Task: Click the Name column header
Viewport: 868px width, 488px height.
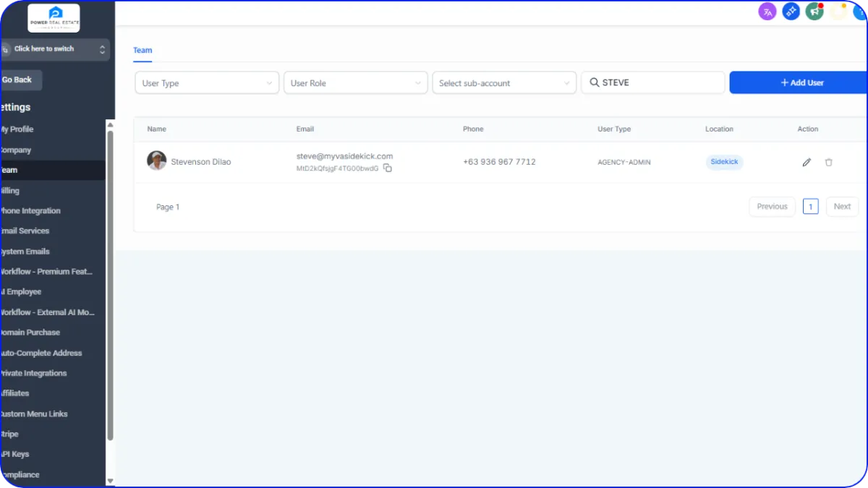Action: click(157, 129)
